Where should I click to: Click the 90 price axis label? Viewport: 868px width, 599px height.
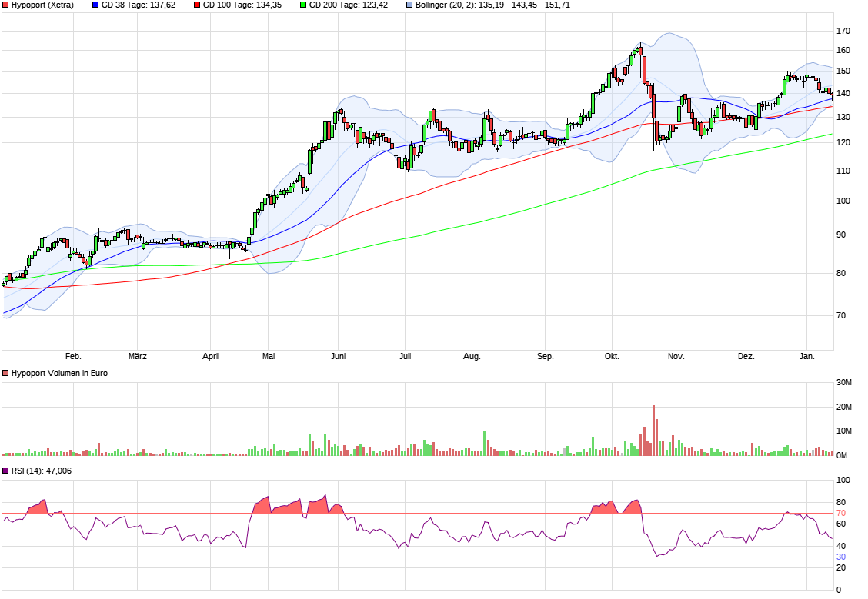[841, 235]
